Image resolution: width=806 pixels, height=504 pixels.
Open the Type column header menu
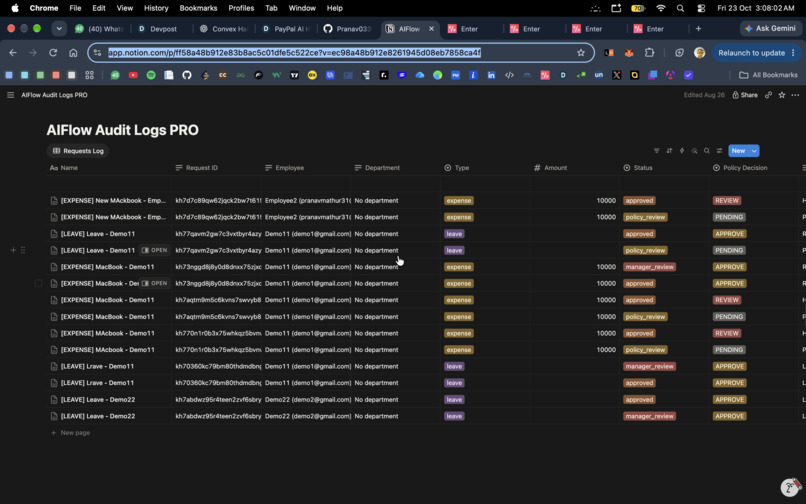pos(456,168)
